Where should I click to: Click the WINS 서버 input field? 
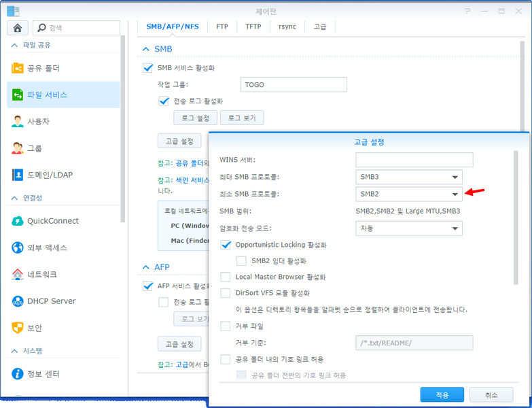tap(414, 160)
